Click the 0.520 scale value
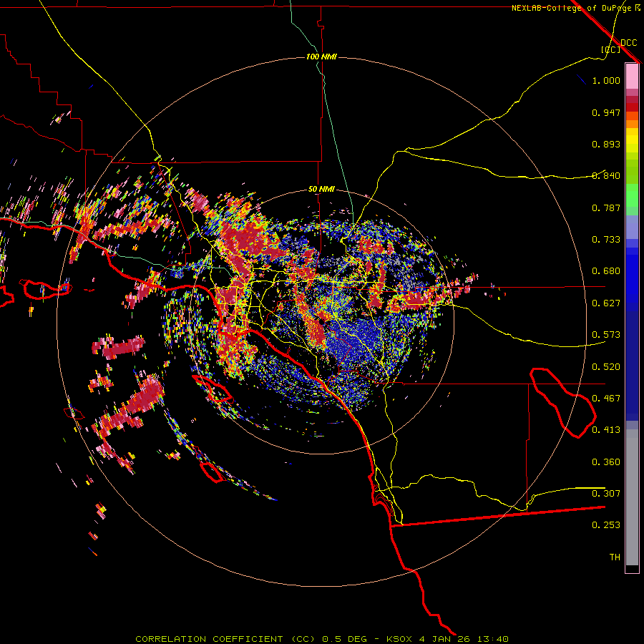The width and height of the screenshot is (644, 644). click(x=606, y=367)
